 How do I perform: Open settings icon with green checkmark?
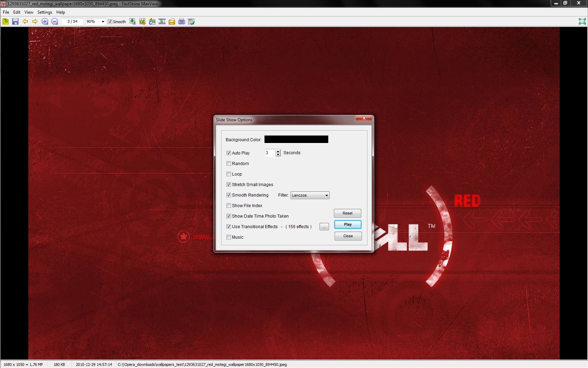tap(191, 21)
